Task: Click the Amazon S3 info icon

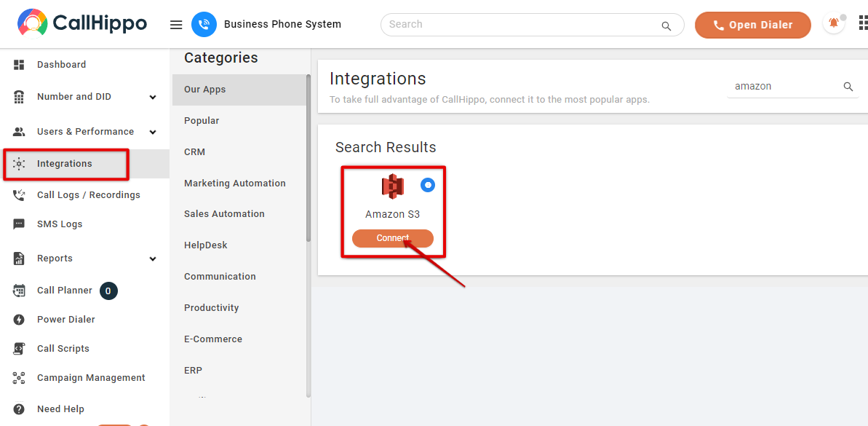Action: tap(428, 185)
